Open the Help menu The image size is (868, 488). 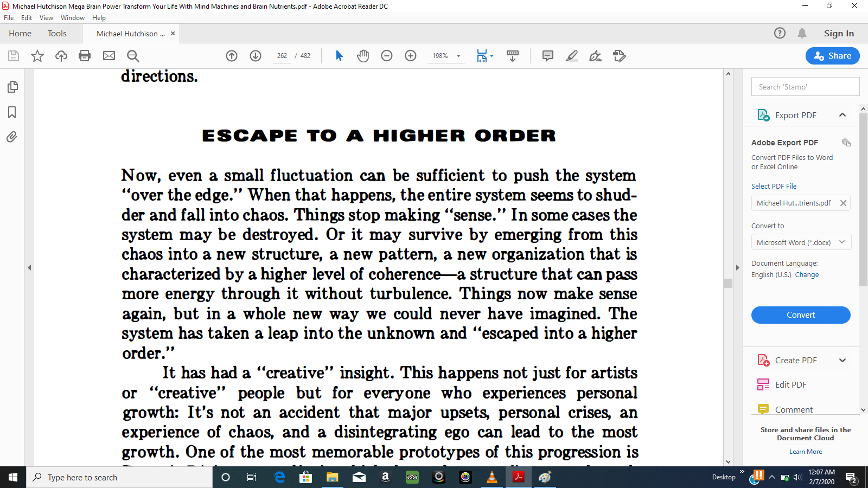99,18
